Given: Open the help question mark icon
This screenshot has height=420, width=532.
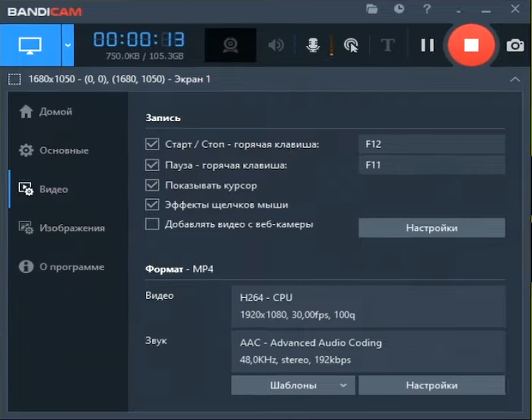Looking at the screenshot, I should tap(427, 9).
